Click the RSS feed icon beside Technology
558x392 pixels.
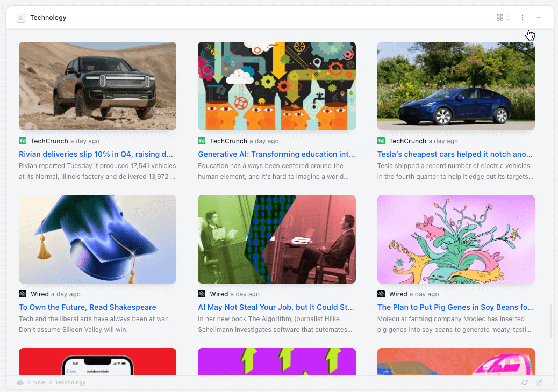(x=21, y=18)
